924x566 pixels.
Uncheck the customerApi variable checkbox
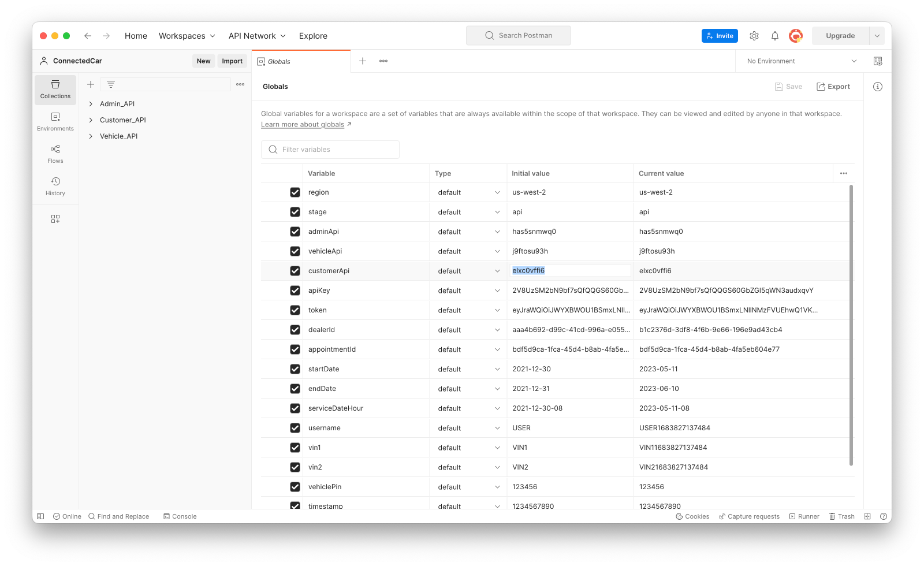point(295,271)
